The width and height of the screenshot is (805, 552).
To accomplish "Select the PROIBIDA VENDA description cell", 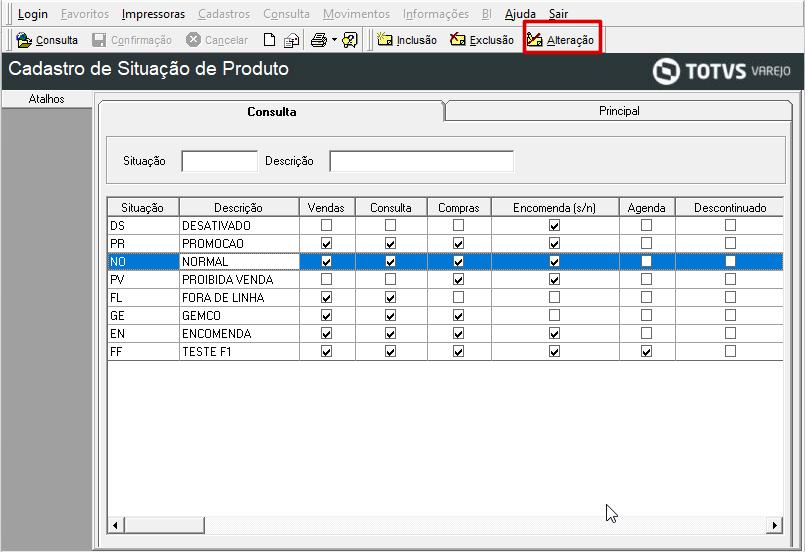I will pos(239,279).
